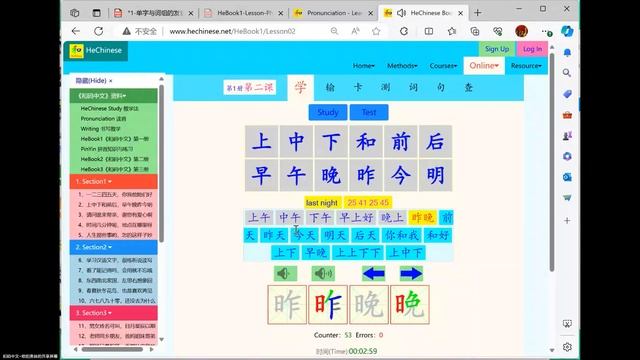The width and height of the screenshot is (640, 360).
Task: Expand the Resource dropdown menu
Action: tap(526, 66)
